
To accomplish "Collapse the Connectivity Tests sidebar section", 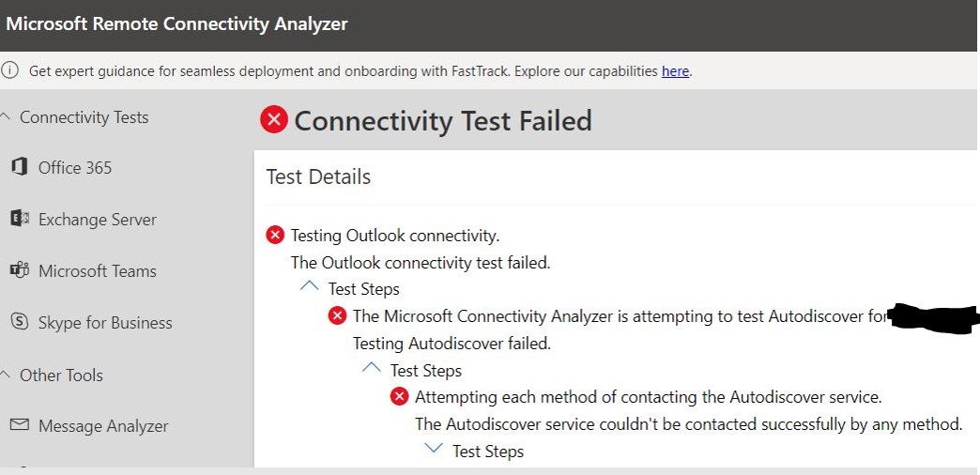I will click(x=7, y=117).
